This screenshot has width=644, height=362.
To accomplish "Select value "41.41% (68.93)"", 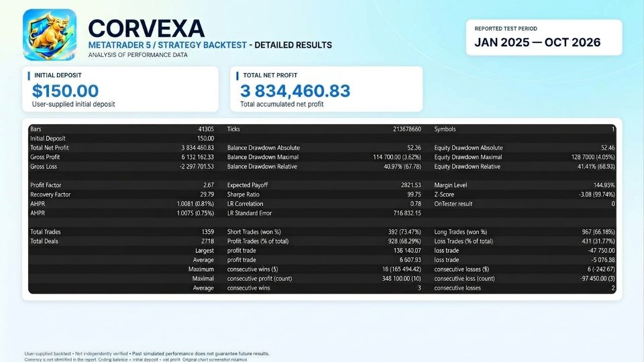I will (x=596, y=167).
